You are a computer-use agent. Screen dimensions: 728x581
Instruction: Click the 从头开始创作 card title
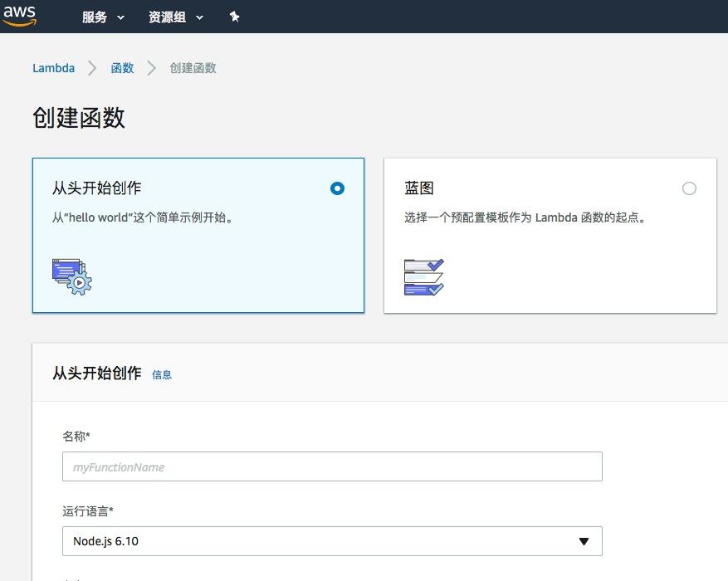(x=96, y=188)
